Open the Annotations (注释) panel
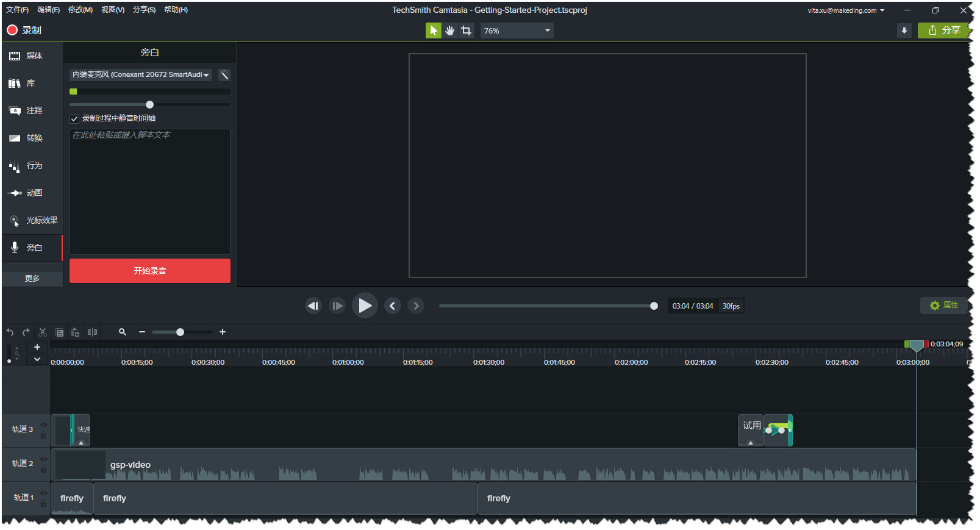980x530 pixels. coord(32,110)
